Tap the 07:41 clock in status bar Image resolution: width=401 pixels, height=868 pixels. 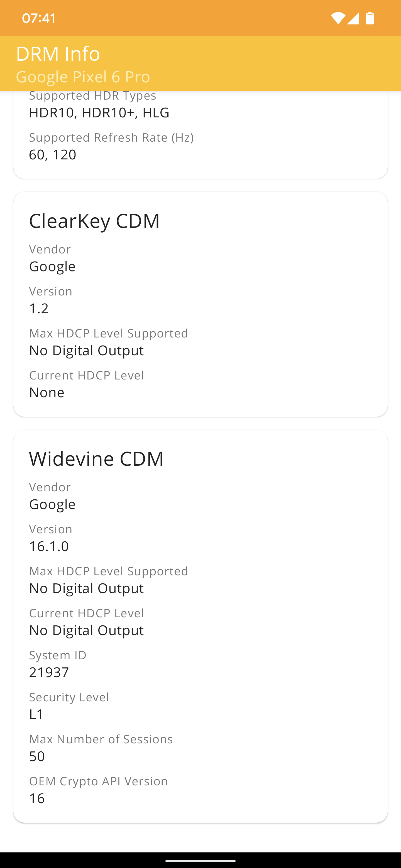(x=39, y=18)
